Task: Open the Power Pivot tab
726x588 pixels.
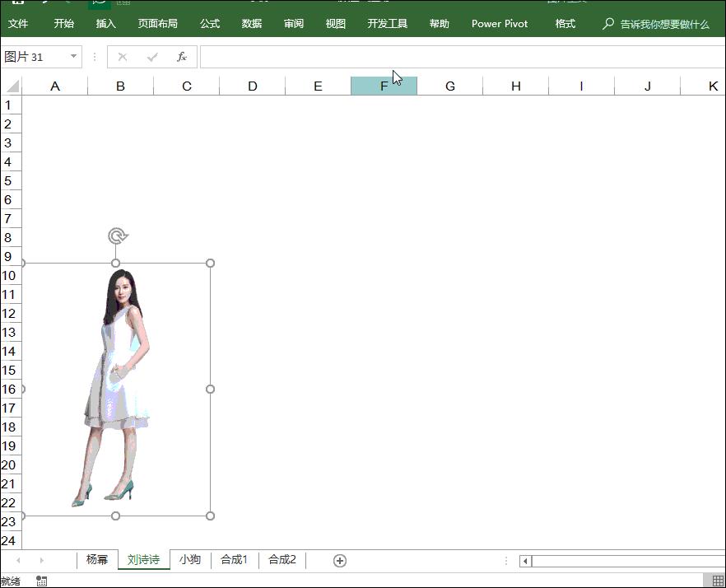Action: click(500, 24)
